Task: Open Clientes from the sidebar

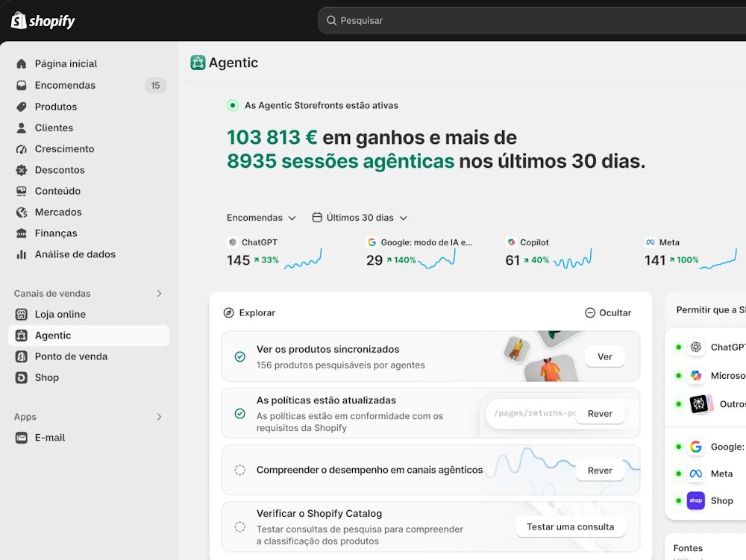Action: pyautogui.click(x=89, y=128)
